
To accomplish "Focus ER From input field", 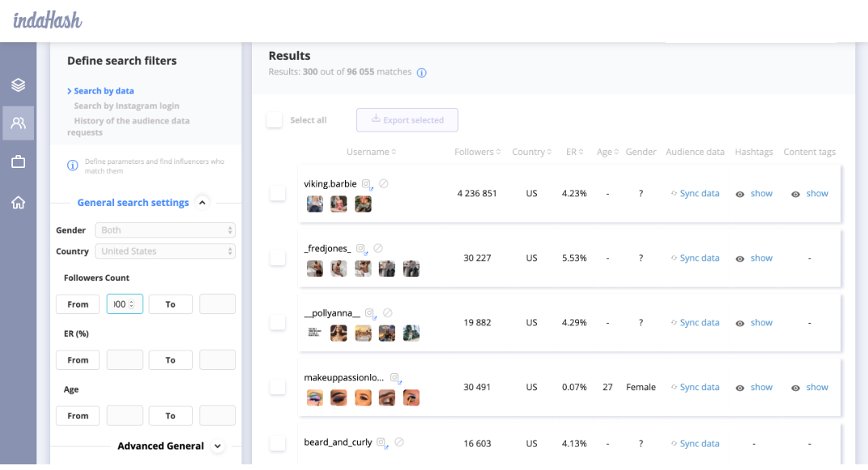I will [125, 360].
